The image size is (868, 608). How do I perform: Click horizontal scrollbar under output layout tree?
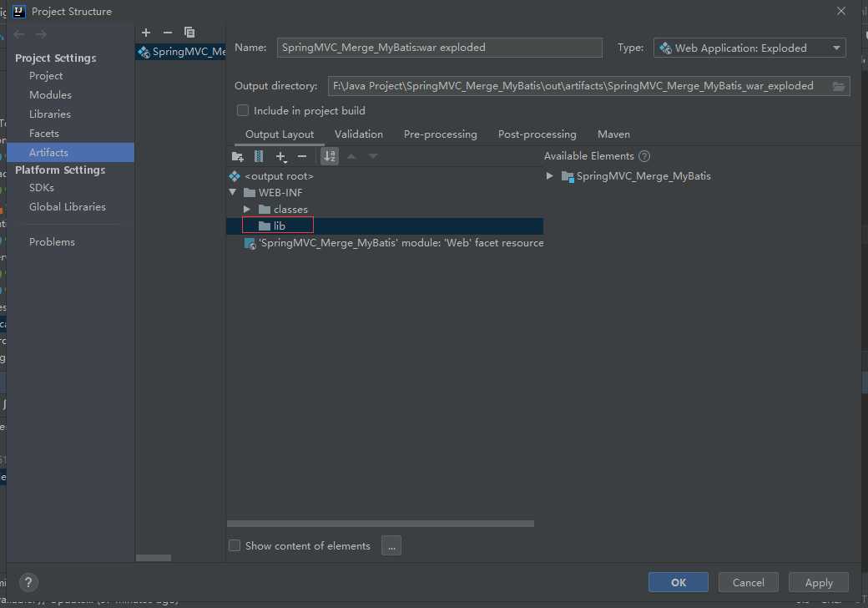(381, 524)
